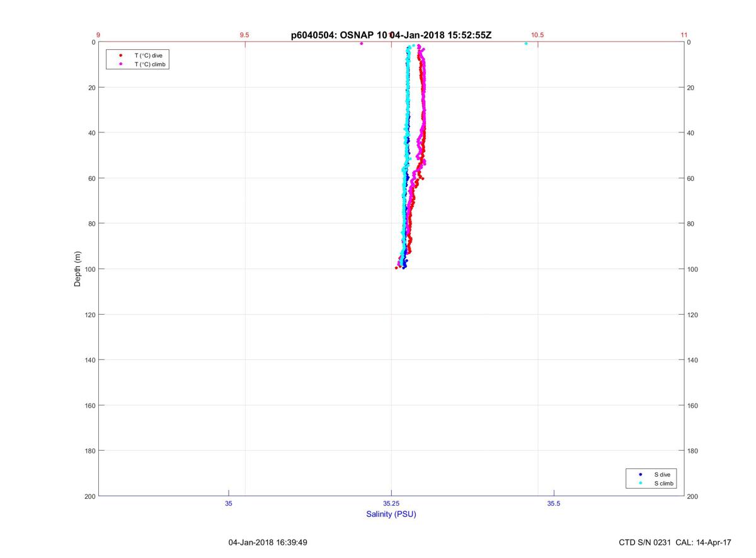This screenshot has width=756, height=558.
Task: Click the 80 tick on left depth axis
Action: click(x=91, y=224)
